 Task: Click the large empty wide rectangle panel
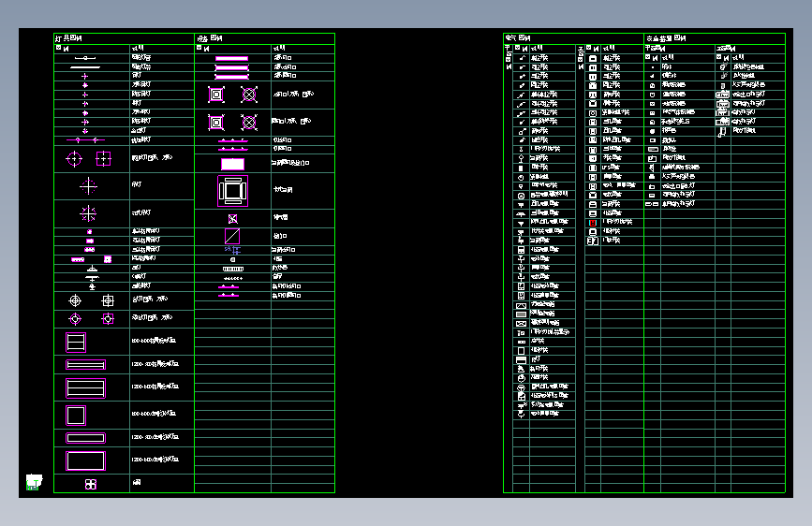coord(86,460)
